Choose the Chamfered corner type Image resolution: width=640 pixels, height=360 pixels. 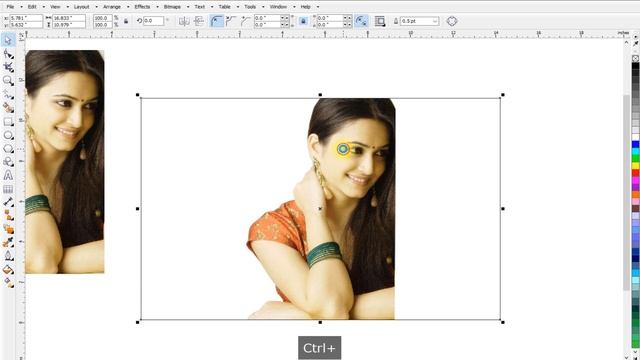(246, 21)
